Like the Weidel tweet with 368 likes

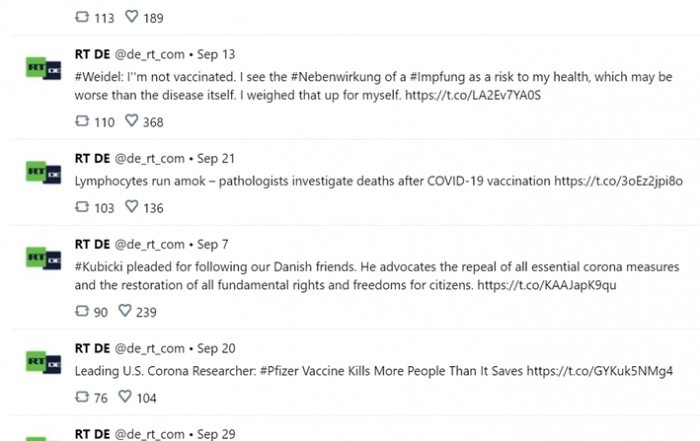pos(131,121)
